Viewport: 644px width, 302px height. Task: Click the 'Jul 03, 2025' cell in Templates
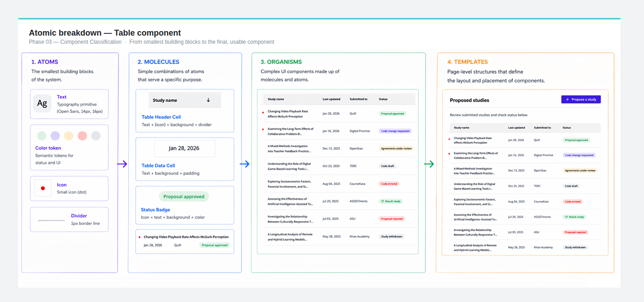516,232
